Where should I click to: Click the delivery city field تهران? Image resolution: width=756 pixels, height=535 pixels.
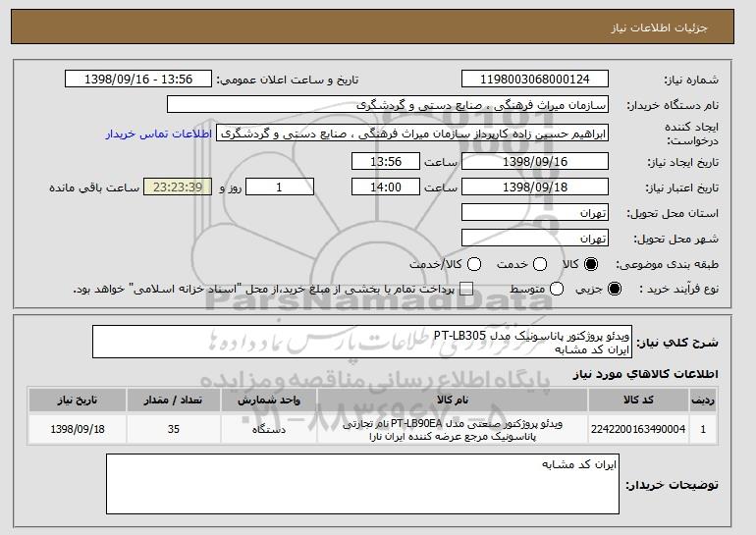[535, 239]
